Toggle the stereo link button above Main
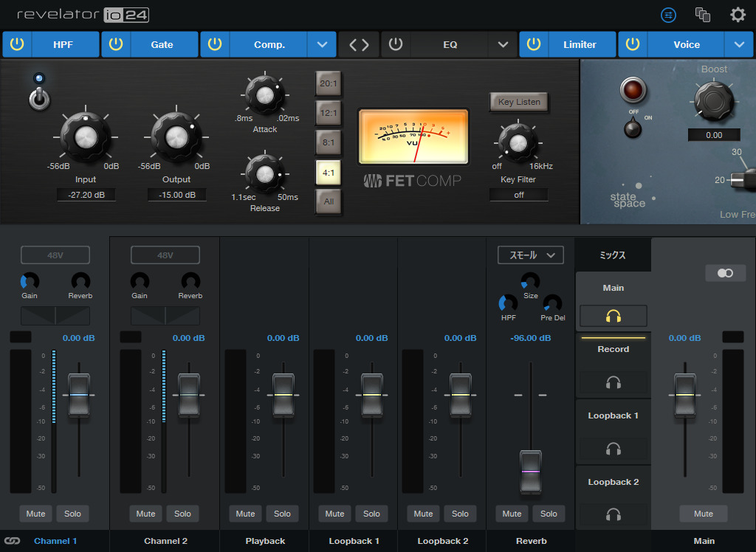The width and height of the screenshot is (756, 552). (x=725, y=273)
